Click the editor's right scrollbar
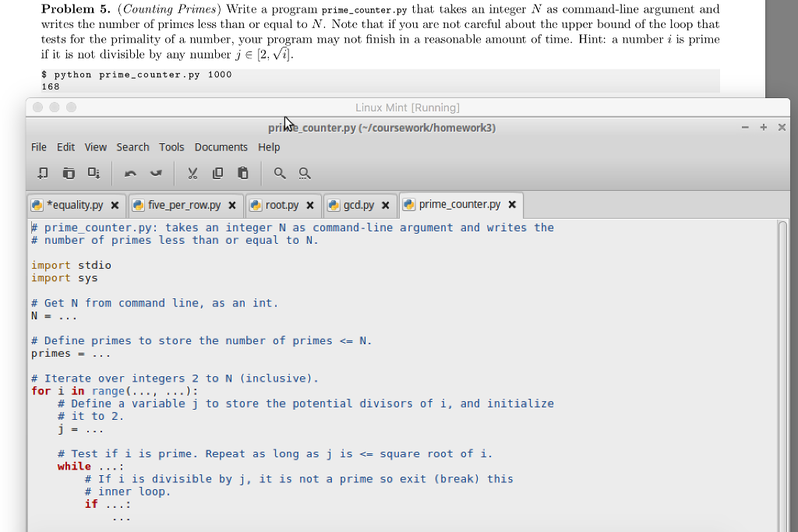This screenshot has height=532, width=798. [x=783, y=351]
